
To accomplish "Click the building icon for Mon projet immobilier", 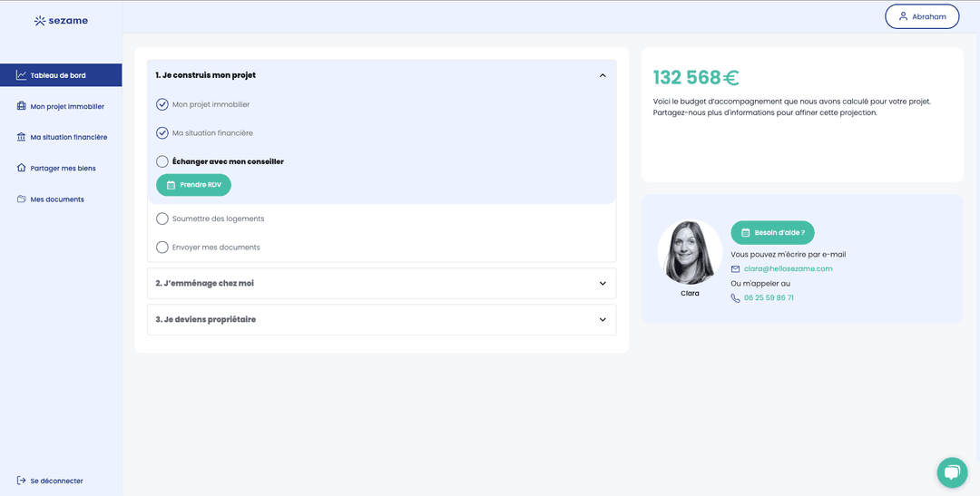I will click(x=21, y=106).
